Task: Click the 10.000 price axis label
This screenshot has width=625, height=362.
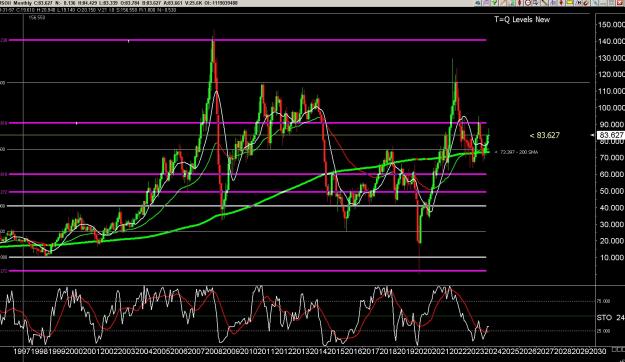Action: pyautogui.click(x=611, y=258)
